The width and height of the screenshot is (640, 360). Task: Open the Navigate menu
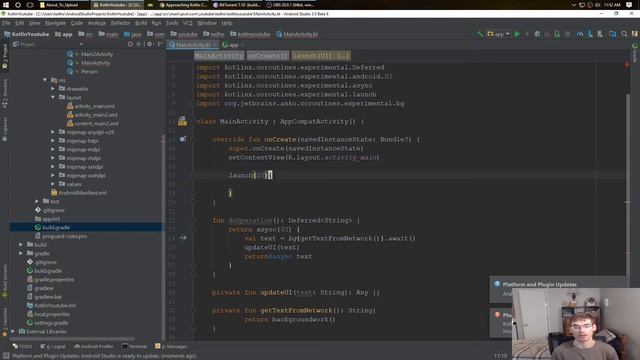pyautogui.click(x=55, y=23)
